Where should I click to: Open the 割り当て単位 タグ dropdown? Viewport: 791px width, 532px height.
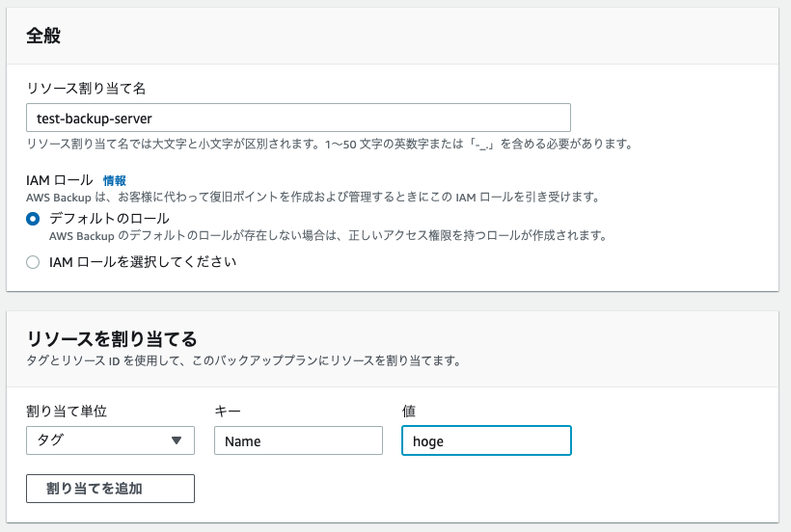[x=110, y=440]
